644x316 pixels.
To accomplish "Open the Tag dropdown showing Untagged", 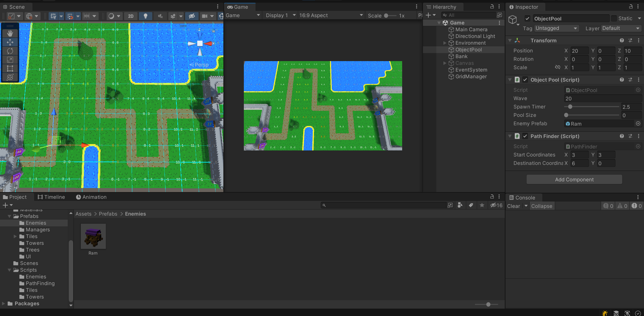I will (557, 28).
